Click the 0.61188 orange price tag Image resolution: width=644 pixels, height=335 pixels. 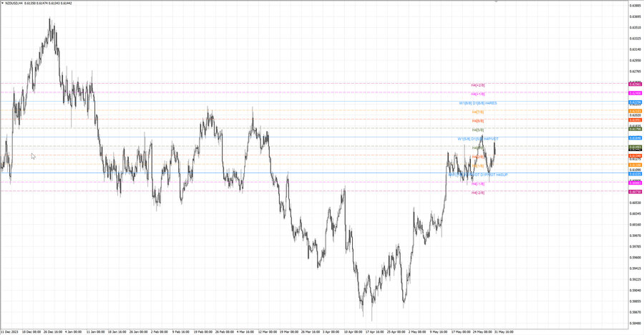(x=635, y=165)
